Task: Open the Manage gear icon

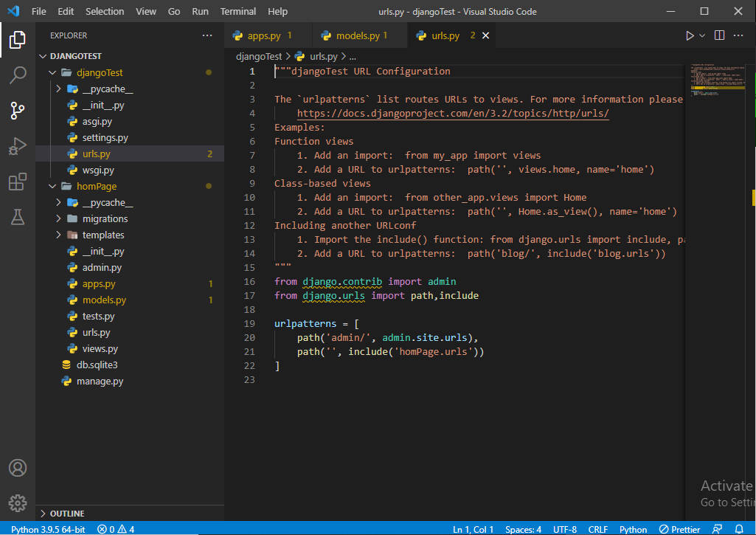Action: [18, 503]
